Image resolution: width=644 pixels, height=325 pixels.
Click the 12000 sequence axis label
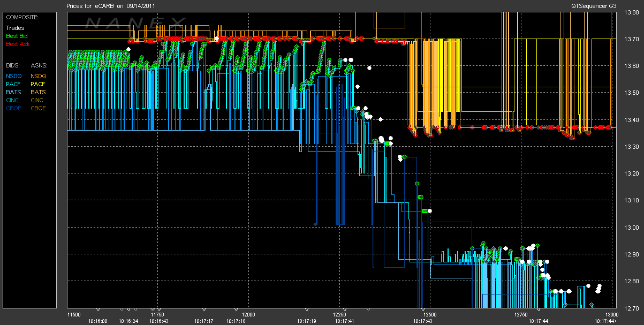tap(249, 314)
